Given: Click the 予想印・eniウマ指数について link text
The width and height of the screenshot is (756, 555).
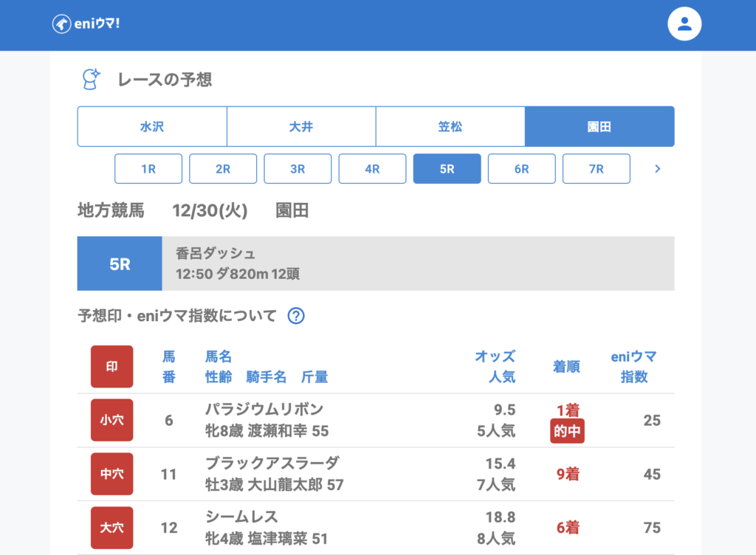Looking at the screenshot, I should click(177, 316).
